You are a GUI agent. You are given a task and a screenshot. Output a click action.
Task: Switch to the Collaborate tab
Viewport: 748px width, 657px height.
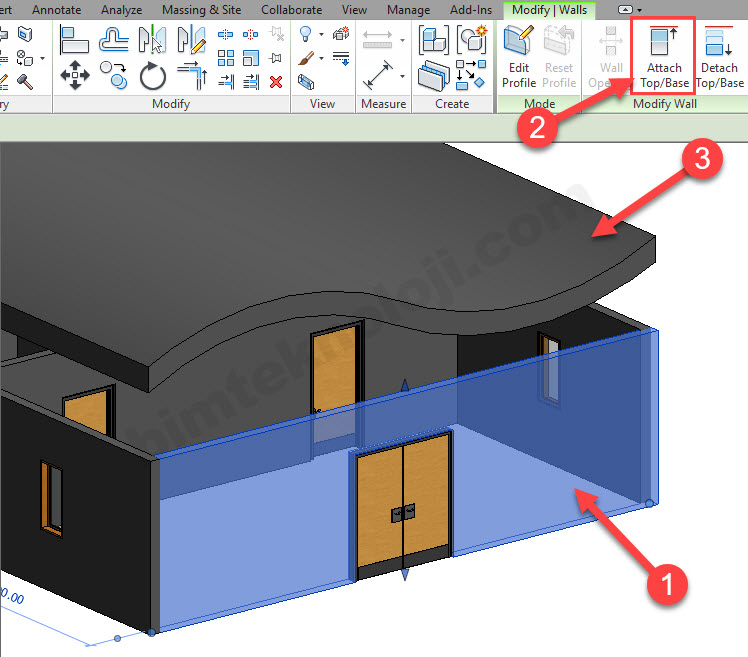coord(291,10)
